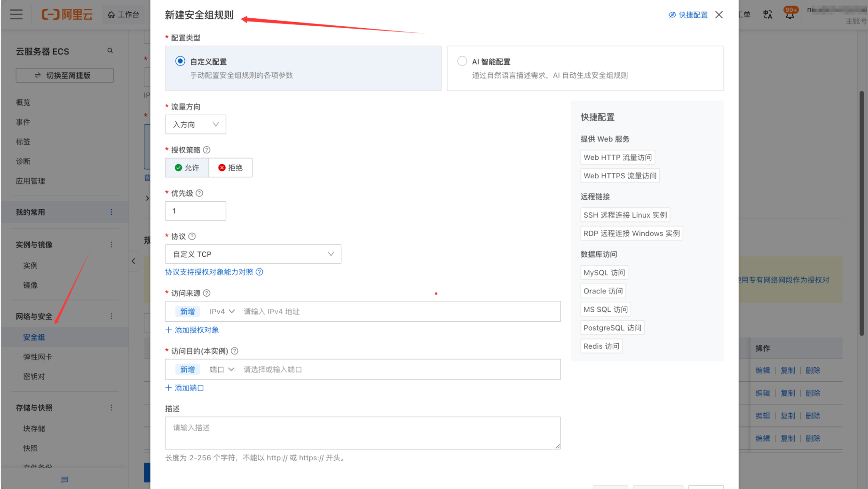Apply Oracle 访问 quick config
Image resolution: width=868 pixels, height=489 pixels.
[x=603, y=291]
